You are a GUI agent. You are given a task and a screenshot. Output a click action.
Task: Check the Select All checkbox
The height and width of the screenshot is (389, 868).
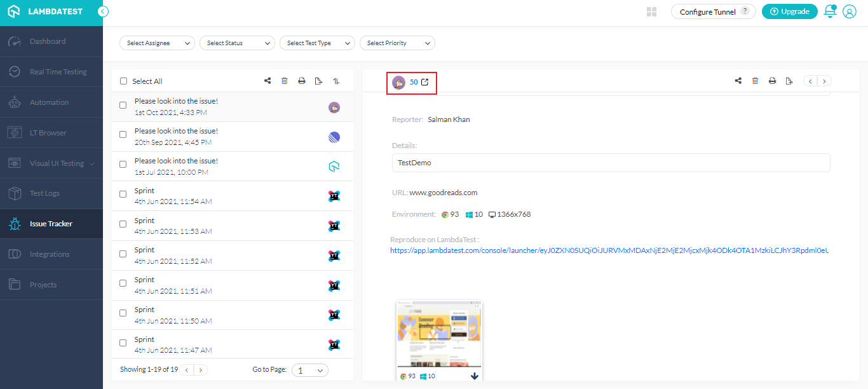click(x=124, y=81)
